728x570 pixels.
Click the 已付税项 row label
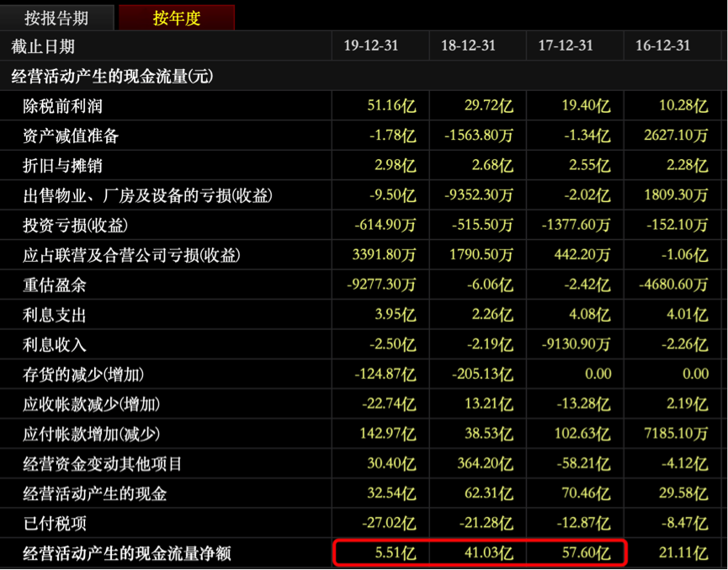pyautogui.click(x=55, y=524)
